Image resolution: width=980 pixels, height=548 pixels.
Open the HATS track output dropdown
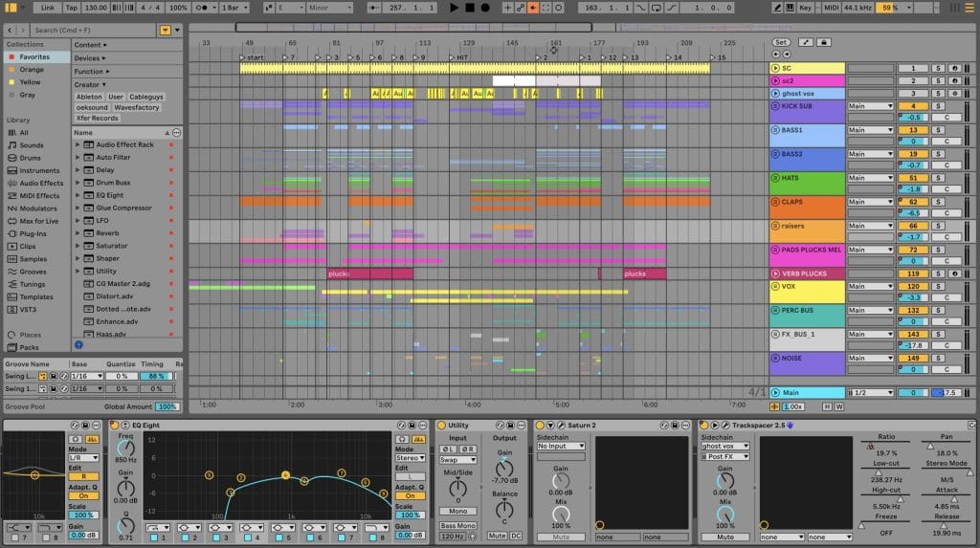click(x=870, y=178)
